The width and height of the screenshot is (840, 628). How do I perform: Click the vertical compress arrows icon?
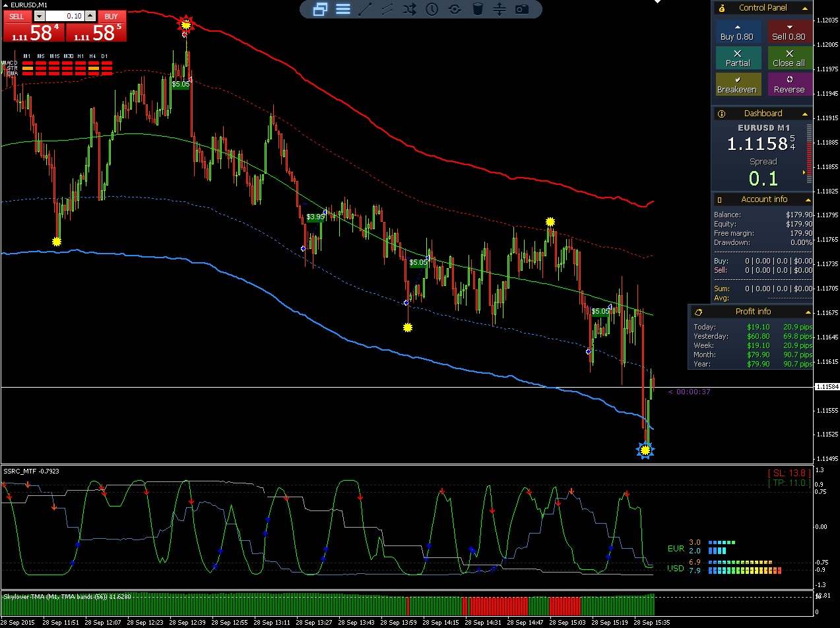pos(500,9)
